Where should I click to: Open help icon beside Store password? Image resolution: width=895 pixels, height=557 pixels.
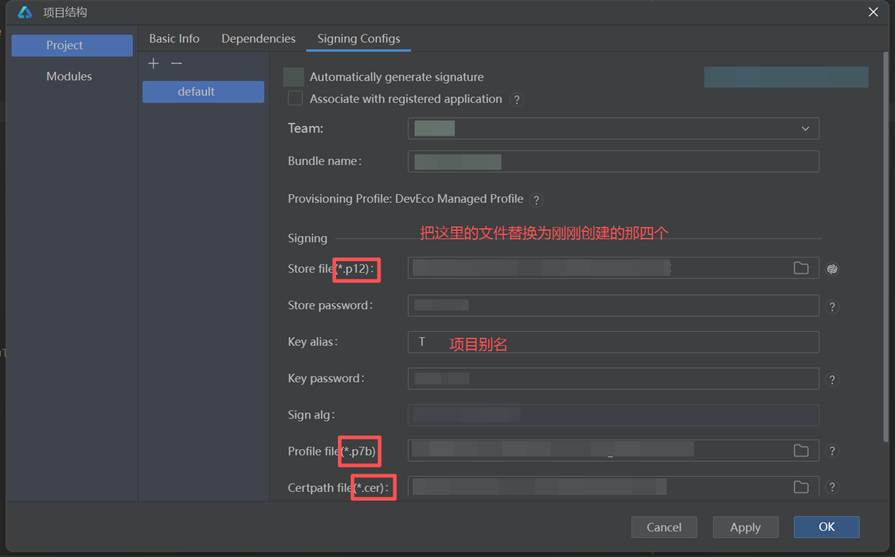[832, 307]
